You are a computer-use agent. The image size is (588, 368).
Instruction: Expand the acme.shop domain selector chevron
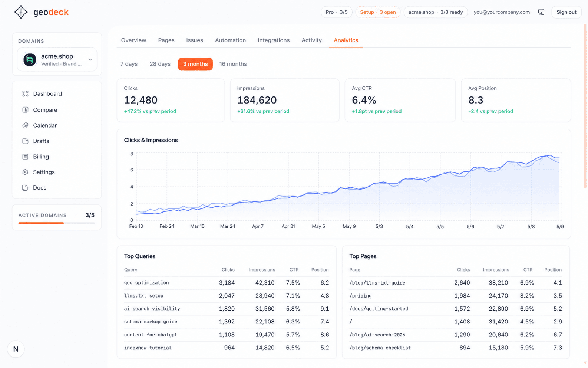[x=90, y=60]
